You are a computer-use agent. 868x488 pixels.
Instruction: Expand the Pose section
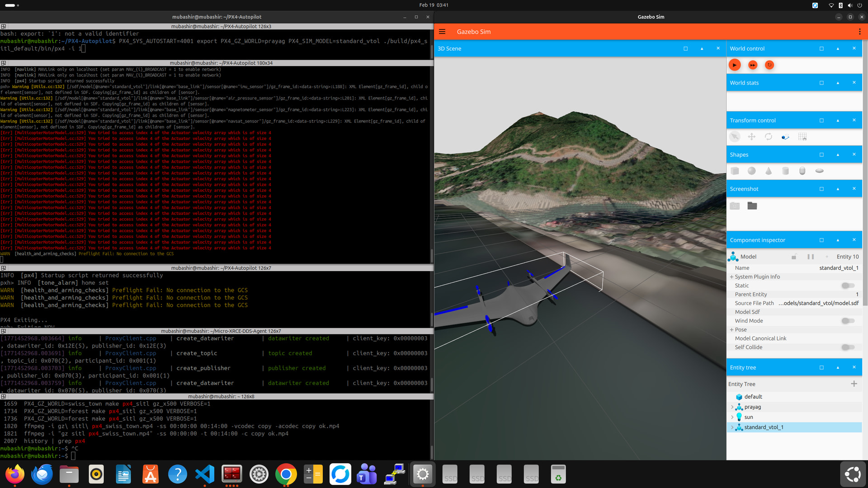click(731, 330)
